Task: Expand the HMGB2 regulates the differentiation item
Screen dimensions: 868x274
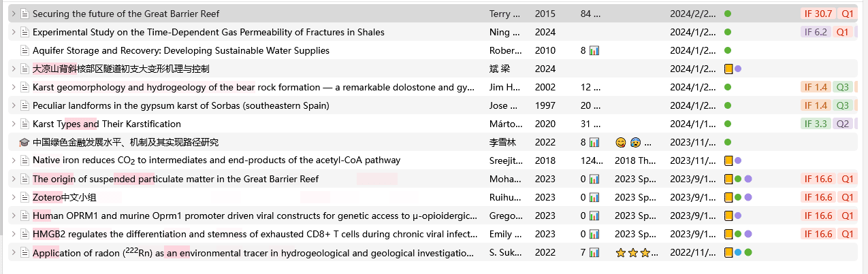Action: 13,234
